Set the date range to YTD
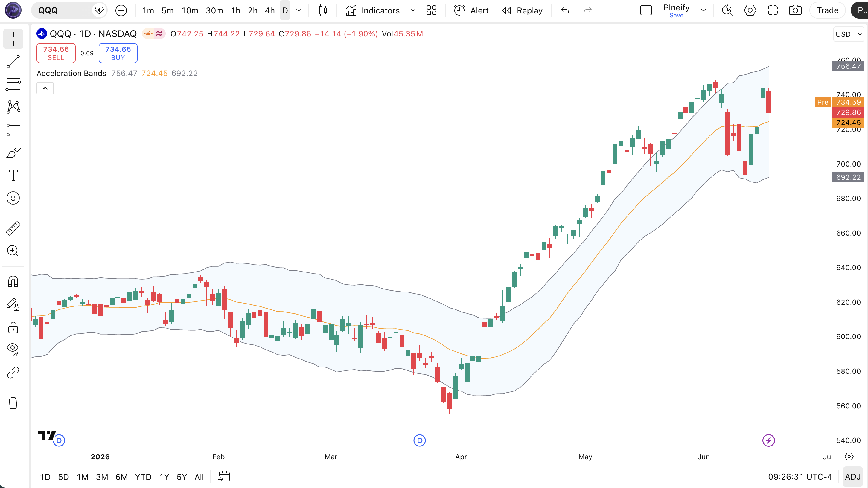Image resolution: width=868 pixels, height=488 pixels. click(143, 477)
